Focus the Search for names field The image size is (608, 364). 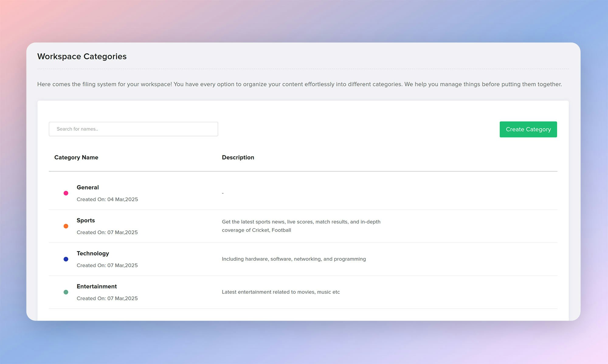133,129
